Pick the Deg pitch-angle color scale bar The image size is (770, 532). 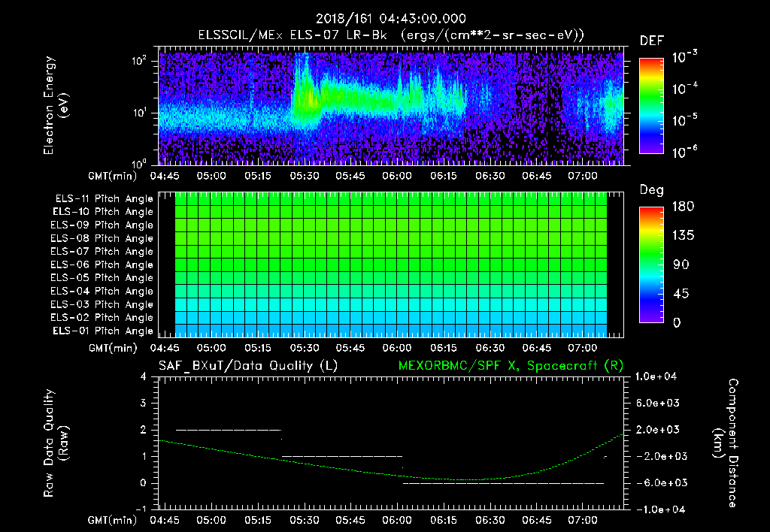click(651, 264)
